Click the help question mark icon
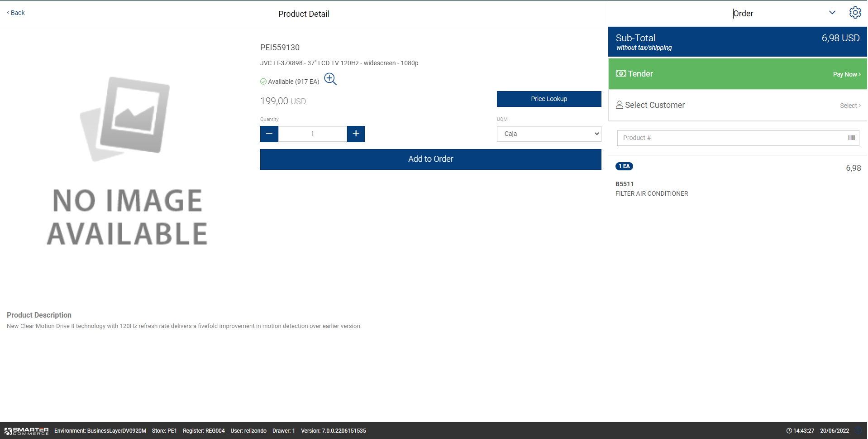The width and height of the screenshot is (868, 439). (x=858, y=431)
